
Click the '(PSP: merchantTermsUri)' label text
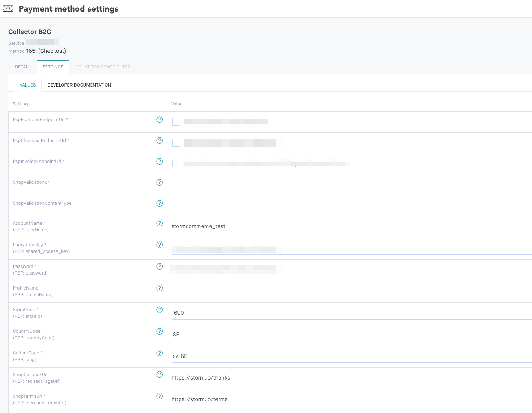pyautogui.click(x=39, y=403)
